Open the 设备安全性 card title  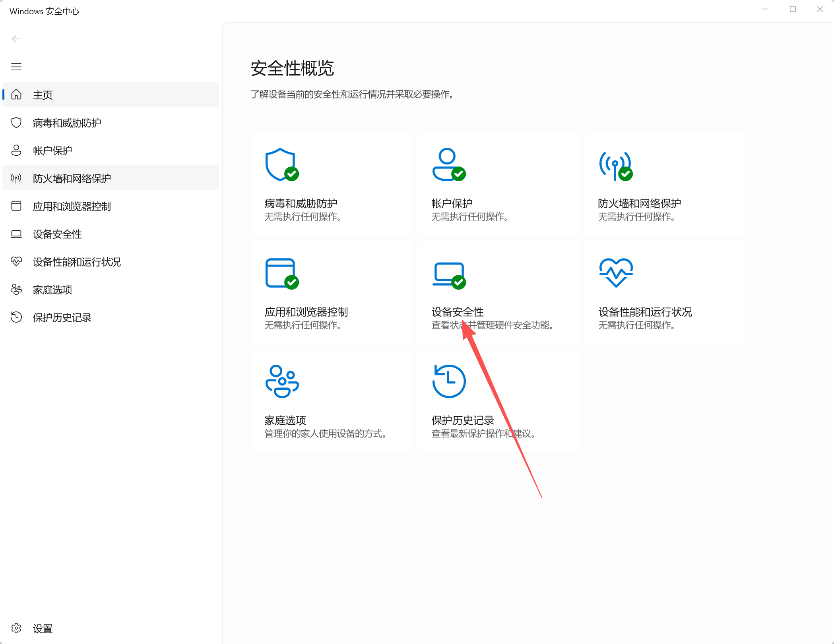458,312
